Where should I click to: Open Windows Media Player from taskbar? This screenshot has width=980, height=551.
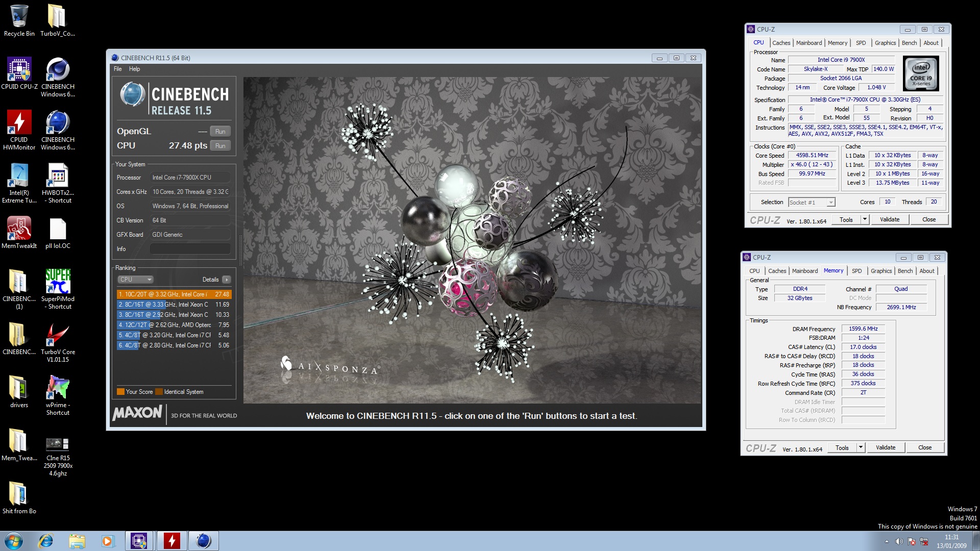tap(107, 541)
